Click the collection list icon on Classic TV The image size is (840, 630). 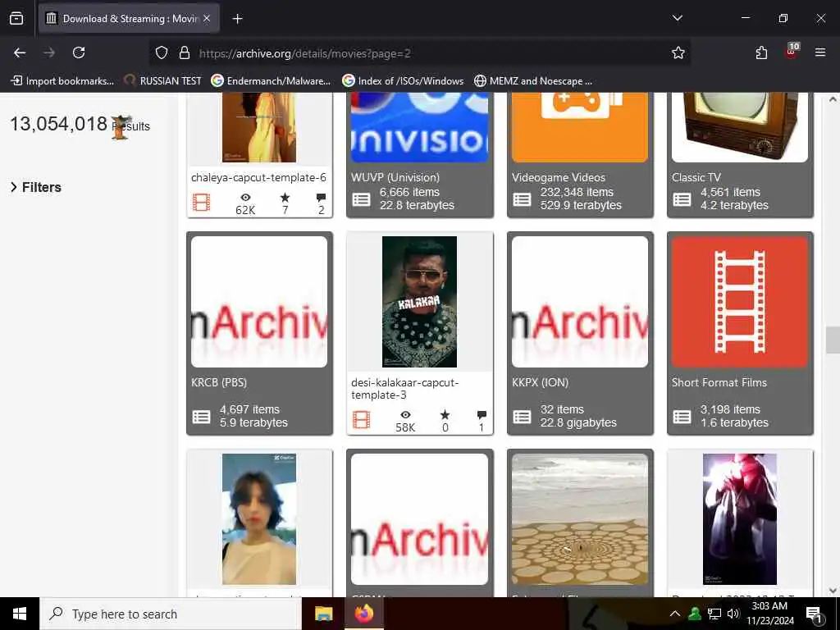click(x=682, y=199)
